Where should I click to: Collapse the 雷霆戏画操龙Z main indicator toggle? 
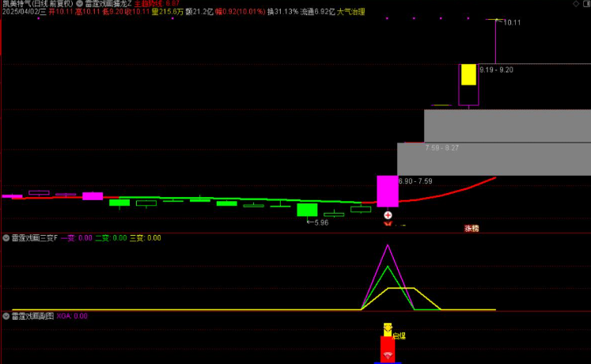tap(80, 4)
